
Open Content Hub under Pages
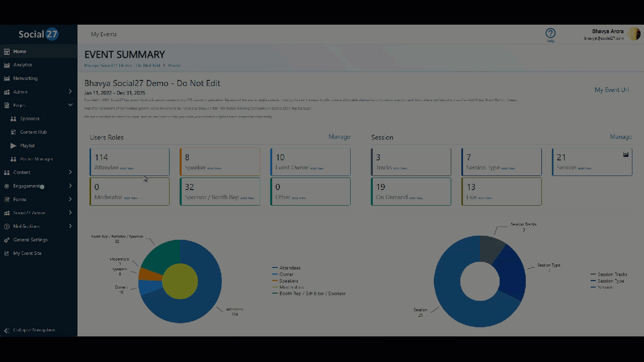point(33,132)
